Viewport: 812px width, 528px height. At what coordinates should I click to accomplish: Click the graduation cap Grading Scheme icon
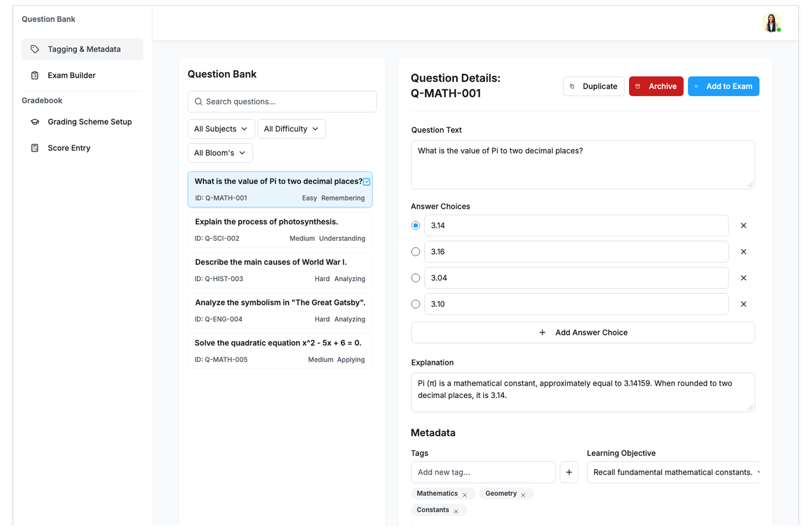[35, 122]
